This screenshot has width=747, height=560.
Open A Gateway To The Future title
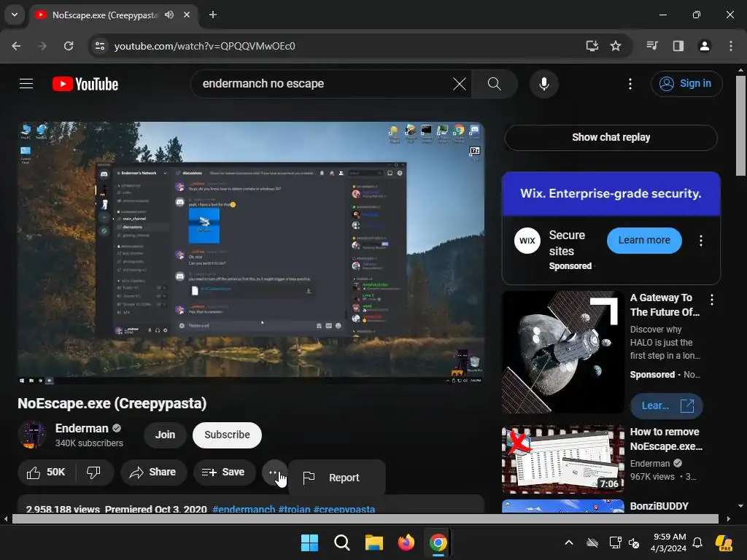[x=664, y=305]
